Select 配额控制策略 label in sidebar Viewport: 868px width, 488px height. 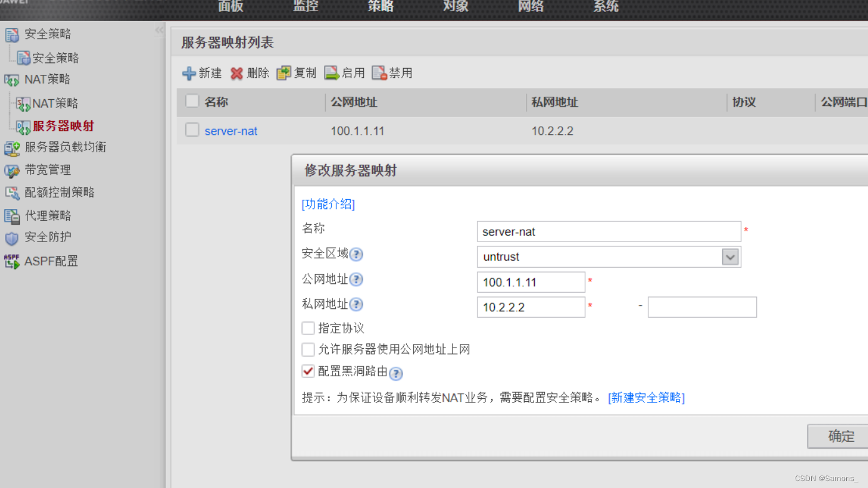coord(60,192)
